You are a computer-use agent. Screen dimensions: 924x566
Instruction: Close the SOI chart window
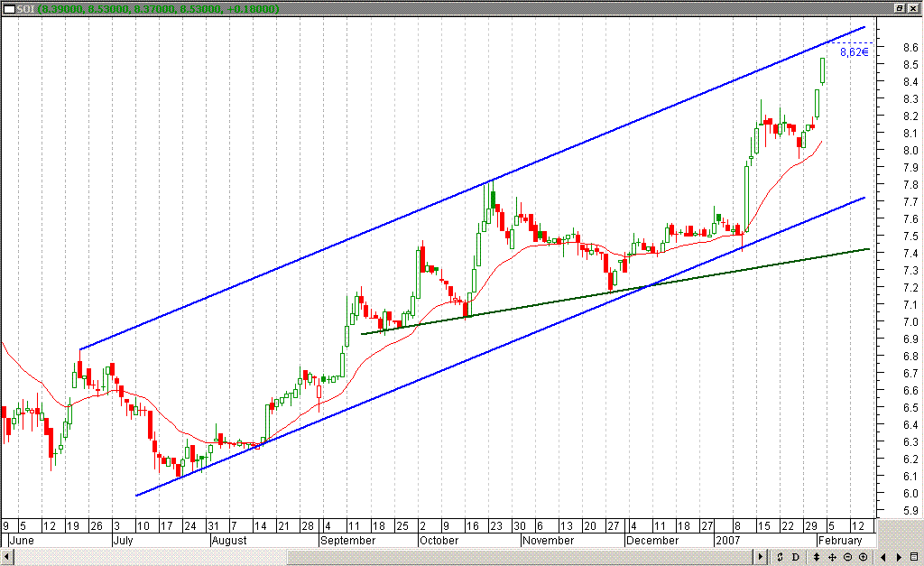[912, 8]
